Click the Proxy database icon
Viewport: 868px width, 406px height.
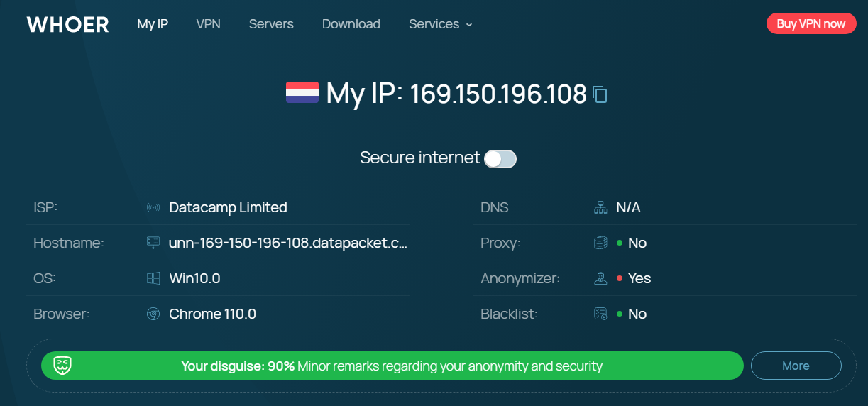[600, 243]
